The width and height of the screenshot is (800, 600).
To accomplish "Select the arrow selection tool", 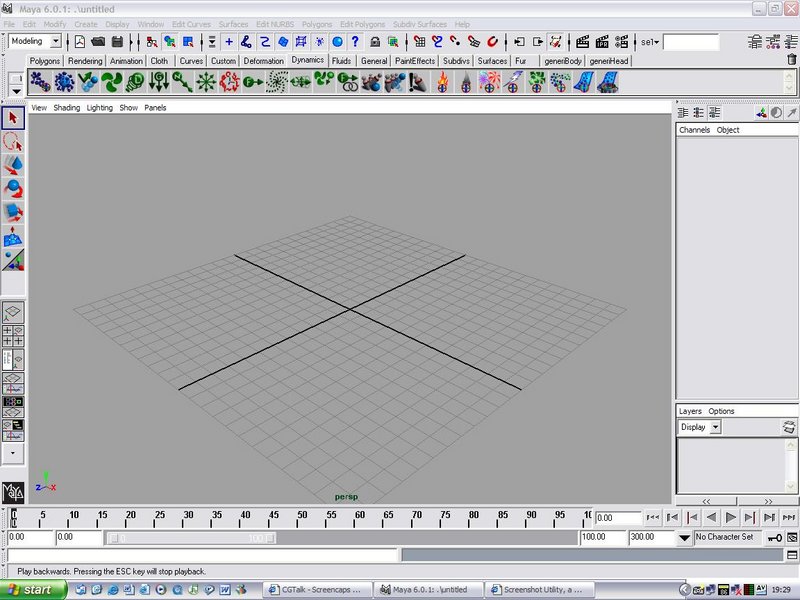I will point(13,119).
